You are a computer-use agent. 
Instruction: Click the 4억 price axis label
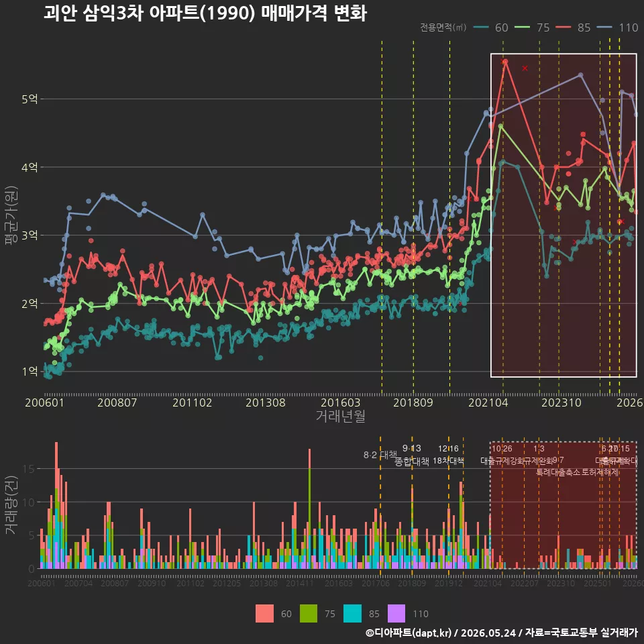tap(30, 167)
